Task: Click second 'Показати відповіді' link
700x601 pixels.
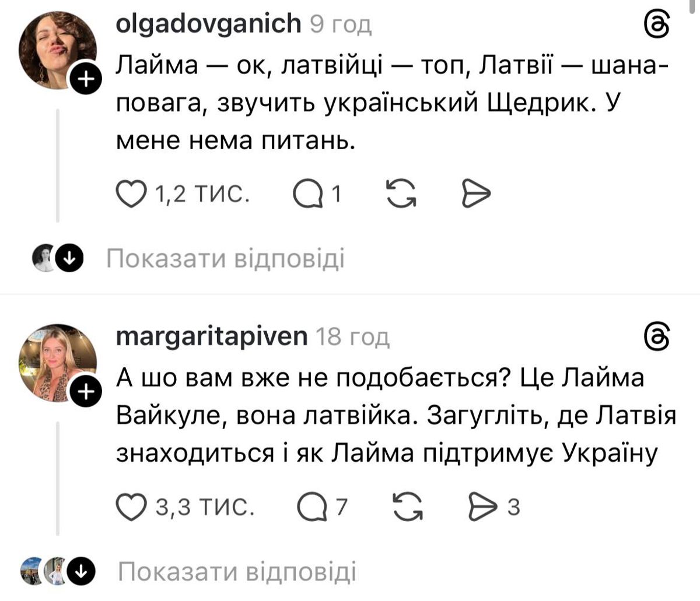Action: 237,572
